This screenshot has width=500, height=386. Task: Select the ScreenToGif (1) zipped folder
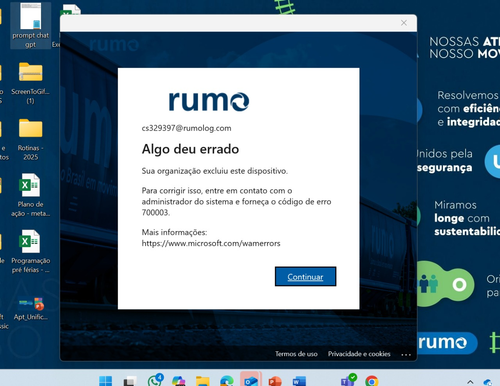pos(31,83)
